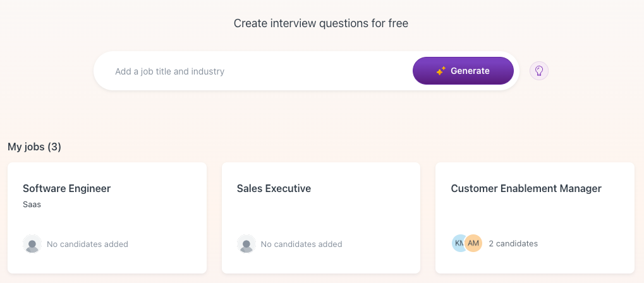
Task: Click the placeholder avatar in Sales Executive card
Action: [x=246, y=244]
